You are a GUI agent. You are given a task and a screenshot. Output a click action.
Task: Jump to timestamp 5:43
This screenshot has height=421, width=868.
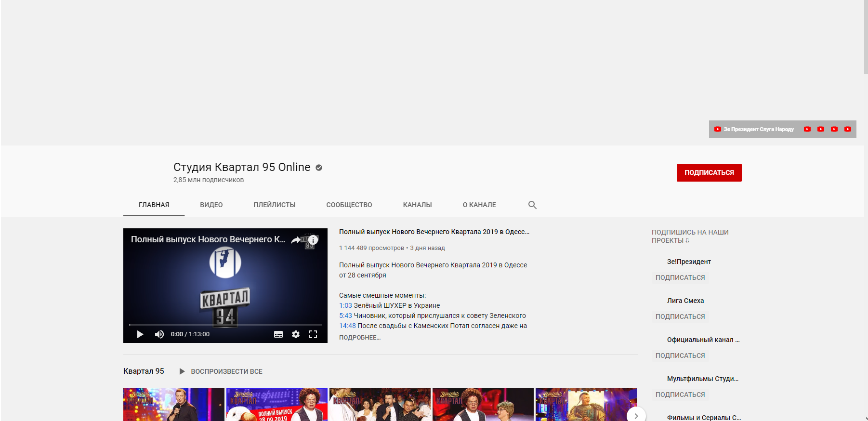[345, 316]
